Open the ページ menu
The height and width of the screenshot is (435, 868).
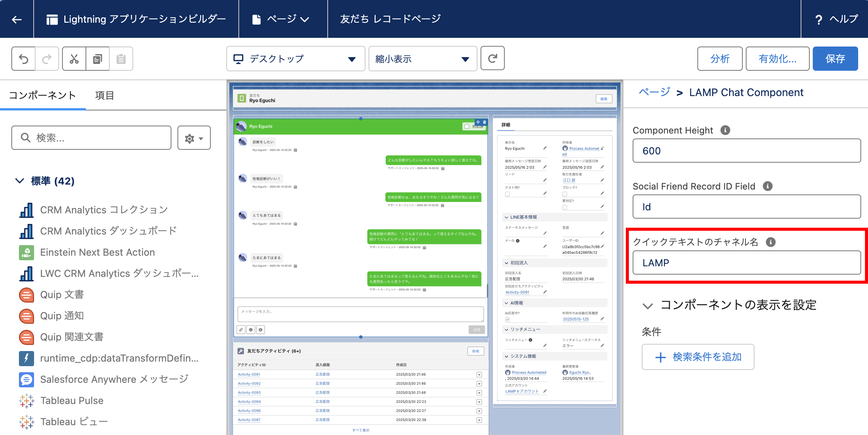(282, 19)
